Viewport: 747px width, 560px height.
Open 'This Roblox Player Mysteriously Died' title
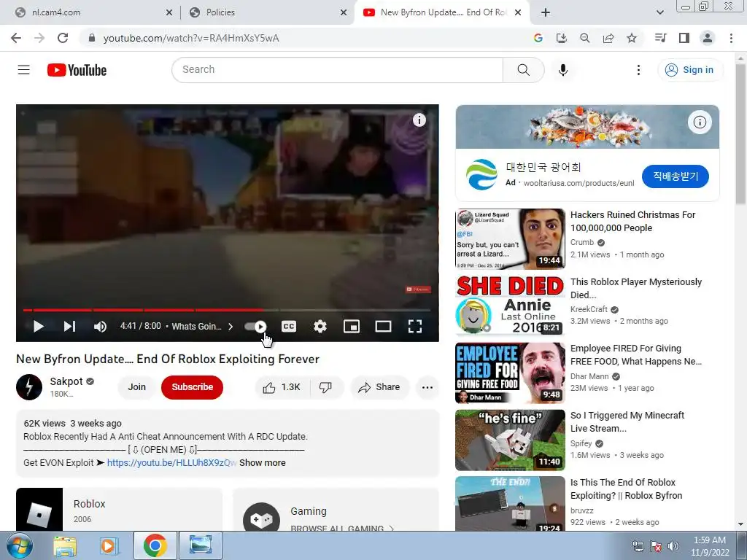point(636,288)
